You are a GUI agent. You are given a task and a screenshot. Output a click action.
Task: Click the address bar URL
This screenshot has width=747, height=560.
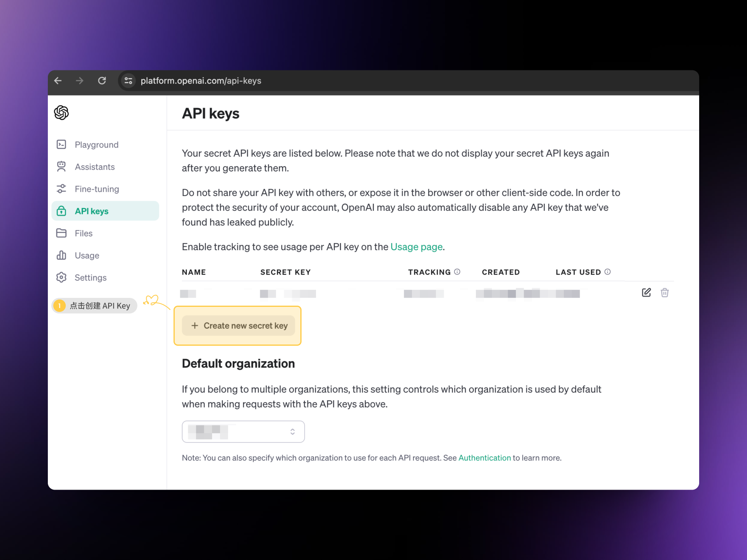coord(201,81)
